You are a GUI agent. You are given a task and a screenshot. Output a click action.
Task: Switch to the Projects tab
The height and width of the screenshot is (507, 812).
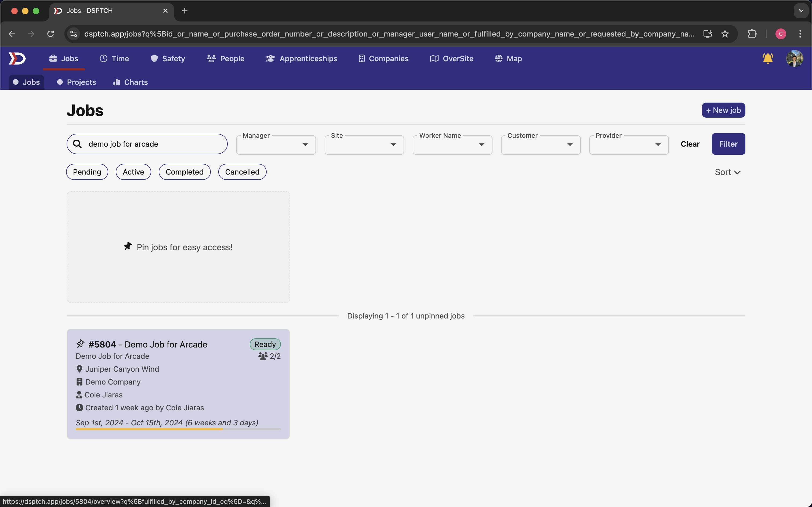pos(82,82)
